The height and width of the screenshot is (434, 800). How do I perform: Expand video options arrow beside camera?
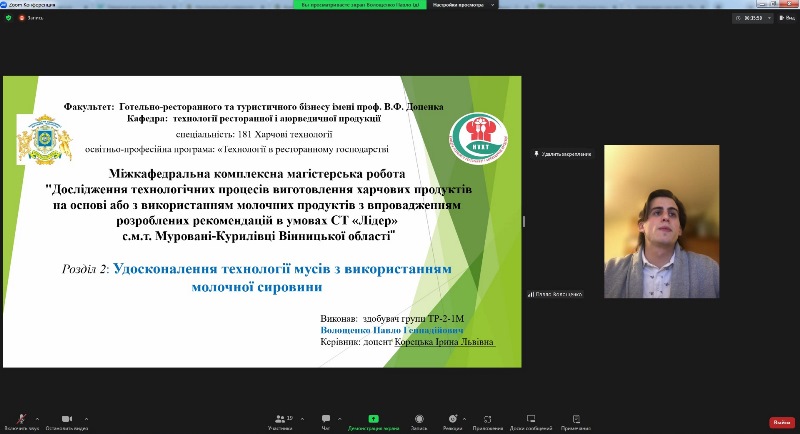click(86, 419)
